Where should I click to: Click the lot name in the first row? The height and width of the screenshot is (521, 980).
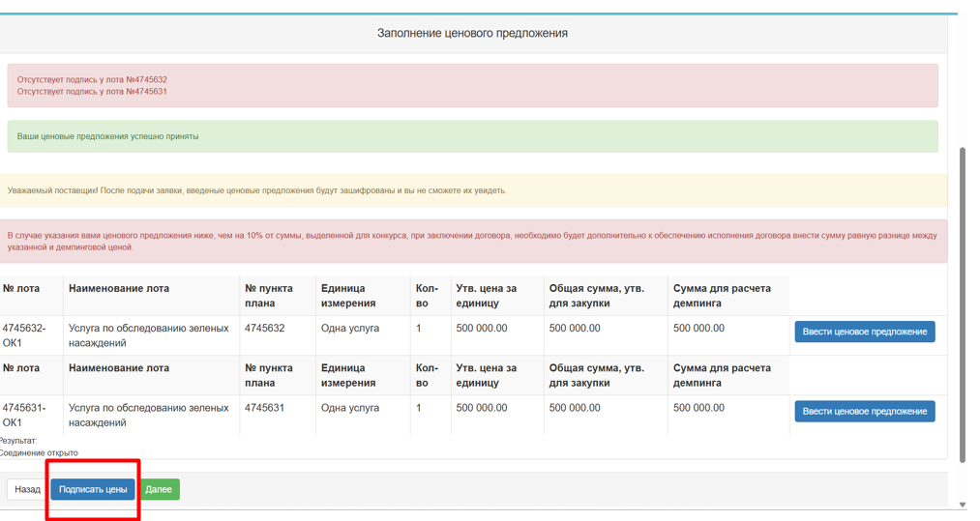click(148, 335)
